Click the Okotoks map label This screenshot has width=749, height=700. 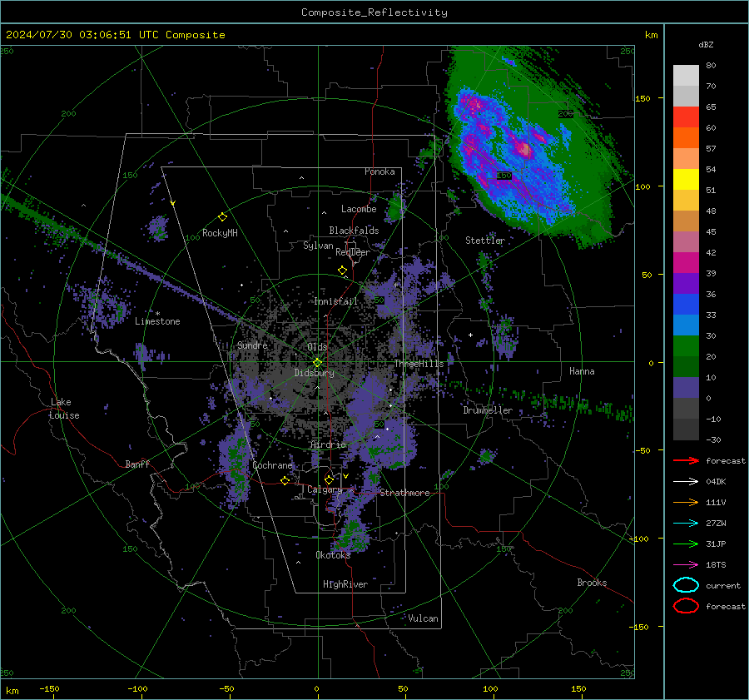point(333,554)
